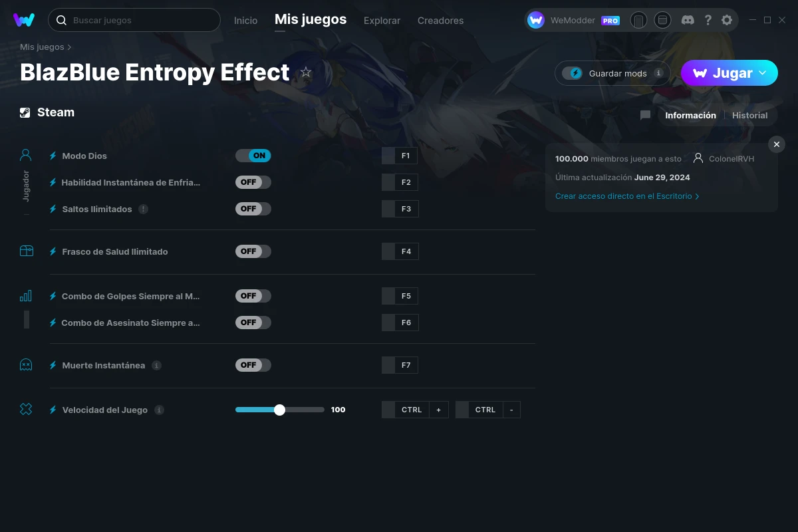The image size is (798, 532).
Task: Disable the Modo Dios cheat
Action: (253, 155)
